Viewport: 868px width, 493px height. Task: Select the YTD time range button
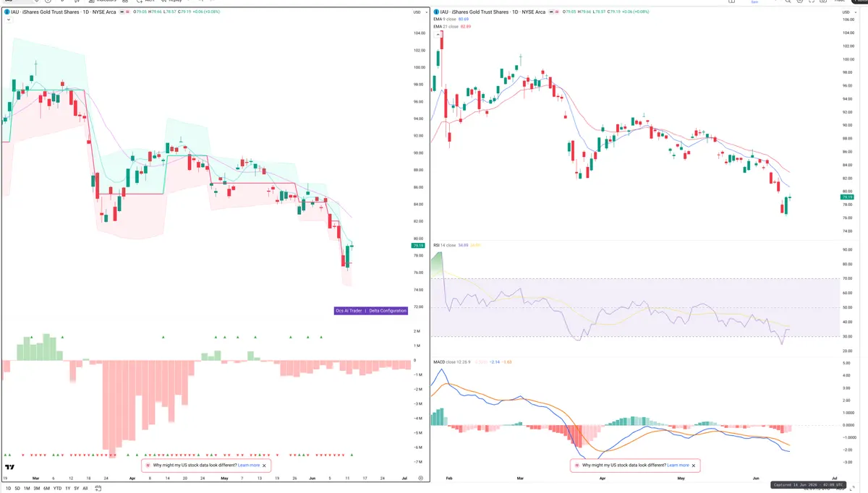(x=57, y=488)
